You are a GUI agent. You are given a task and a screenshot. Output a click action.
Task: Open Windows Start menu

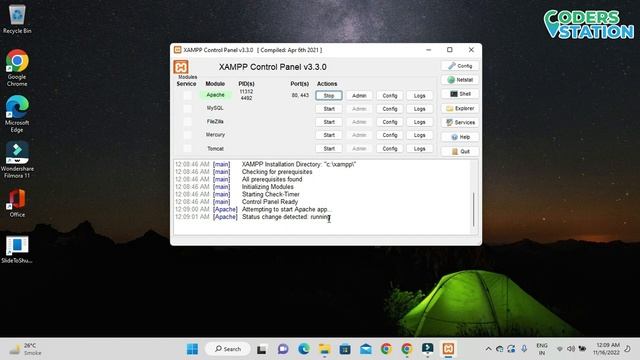point(192,349)
